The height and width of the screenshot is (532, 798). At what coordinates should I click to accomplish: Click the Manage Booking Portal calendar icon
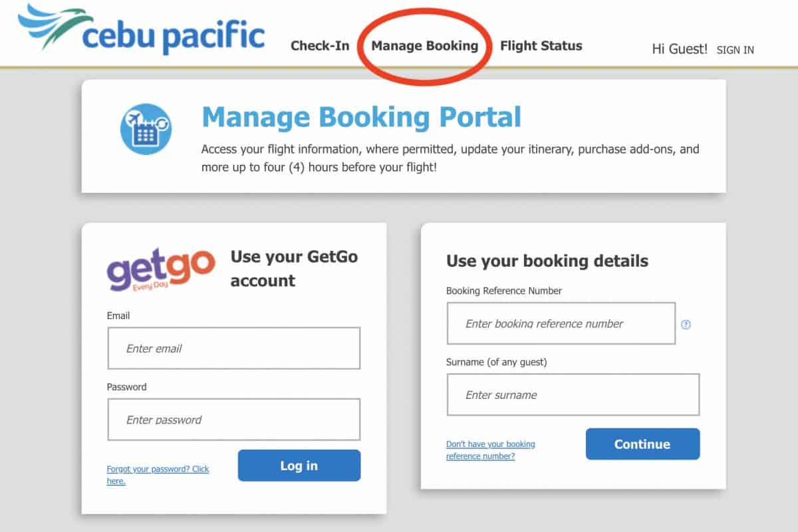(x=146, y=129)
